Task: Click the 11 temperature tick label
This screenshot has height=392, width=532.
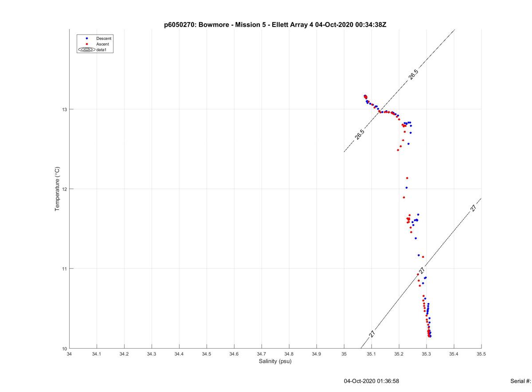Action: point(64,269)
